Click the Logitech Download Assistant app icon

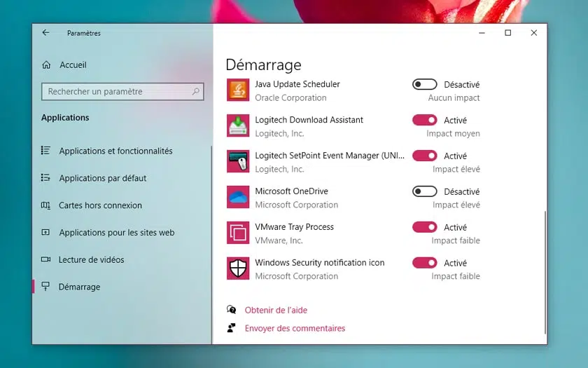pyautogui.click(x=238, y=125)
